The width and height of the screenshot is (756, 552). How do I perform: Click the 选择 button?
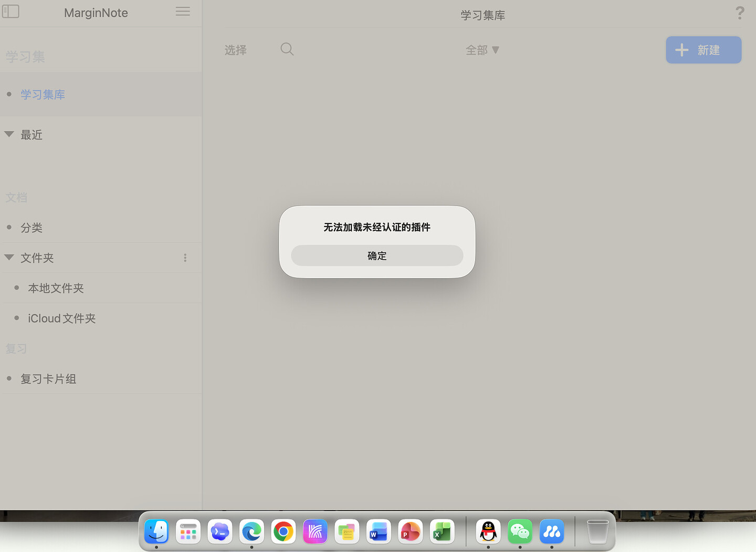pos(236,50)
